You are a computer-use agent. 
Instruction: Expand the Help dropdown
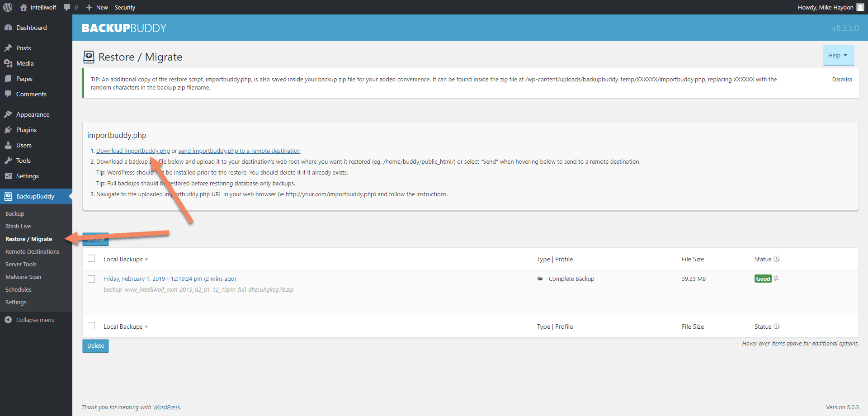(x=838, y=55)
